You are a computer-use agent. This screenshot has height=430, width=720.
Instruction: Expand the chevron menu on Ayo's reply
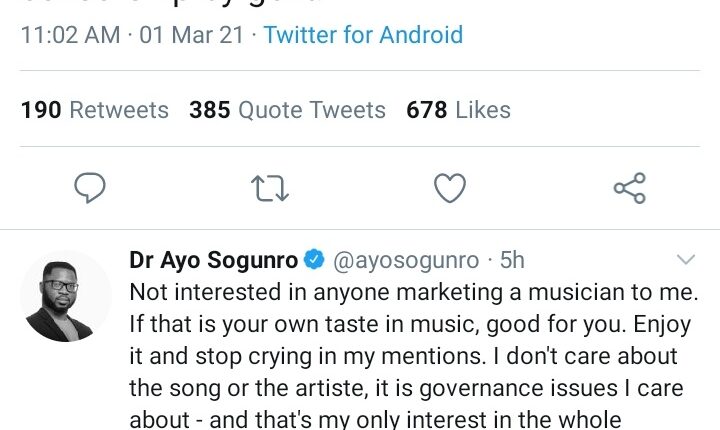coord(686,260)
